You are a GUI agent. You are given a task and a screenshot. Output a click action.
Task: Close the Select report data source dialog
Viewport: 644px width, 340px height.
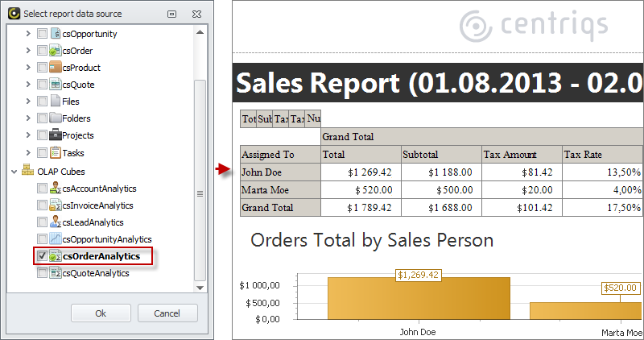point(196,14)
